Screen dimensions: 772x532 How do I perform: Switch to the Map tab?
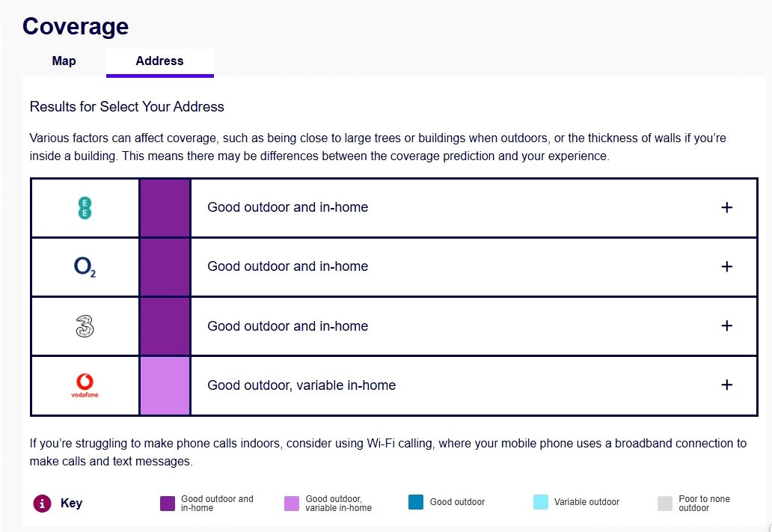pyautogui.click(x=64, y=61)
